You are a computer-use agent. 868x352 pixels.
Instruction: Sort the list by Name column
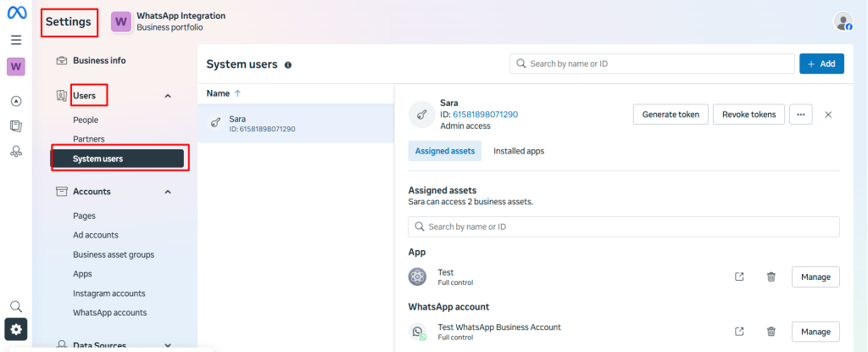[x=224, y=93]
